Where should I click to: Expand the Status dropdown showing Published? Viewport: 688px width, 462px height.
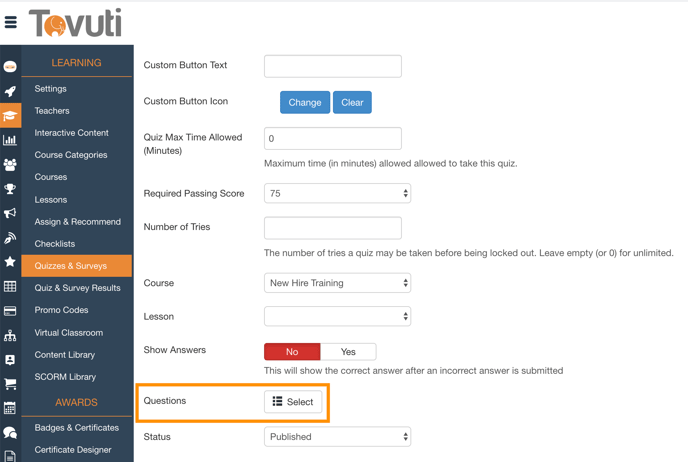(x=337, y=437)
